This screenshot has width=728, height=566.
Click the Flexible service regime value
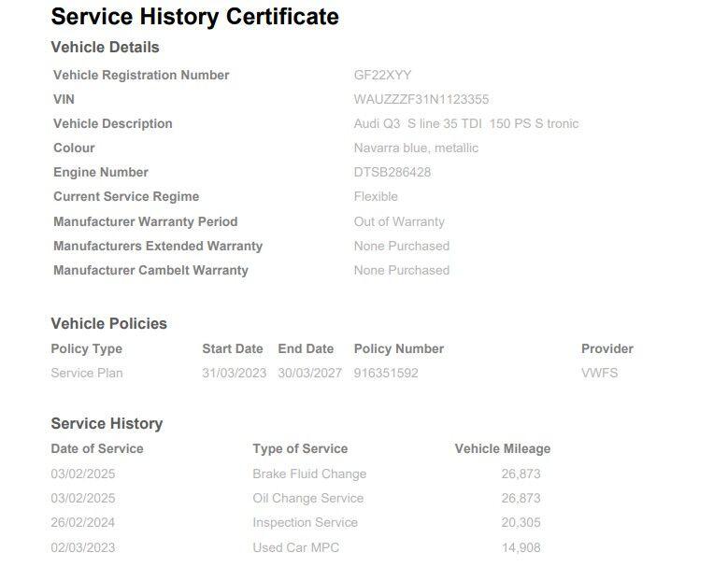tap(376, 196)
